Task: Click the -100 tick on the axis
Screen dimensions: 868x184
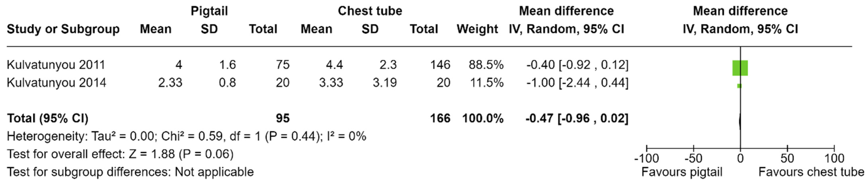Action: (646, 158)
